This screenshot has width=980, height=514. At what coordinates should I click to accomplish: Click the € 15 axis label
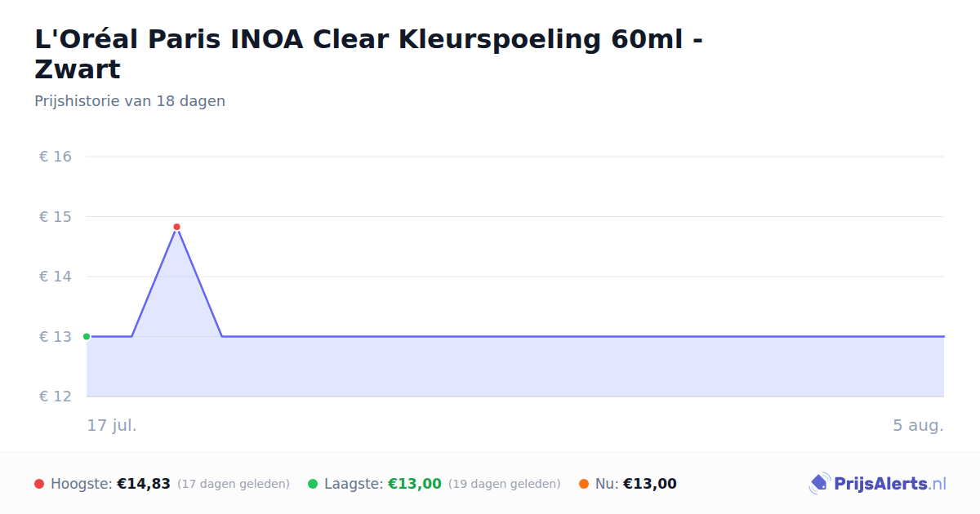click(56, 217)
